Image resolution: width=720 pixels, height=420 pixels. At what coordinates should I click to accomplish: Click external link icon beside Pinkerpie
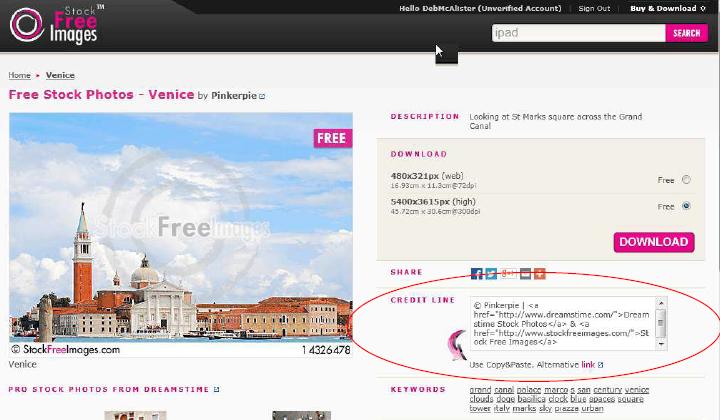262,97
